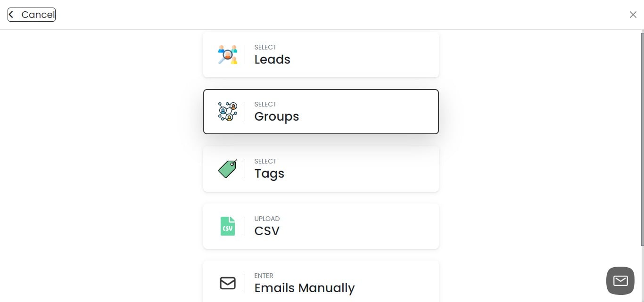This screenshot has width=644, height=302.
Task: Click the UPLOAD label above CSV
Action: 267,219
